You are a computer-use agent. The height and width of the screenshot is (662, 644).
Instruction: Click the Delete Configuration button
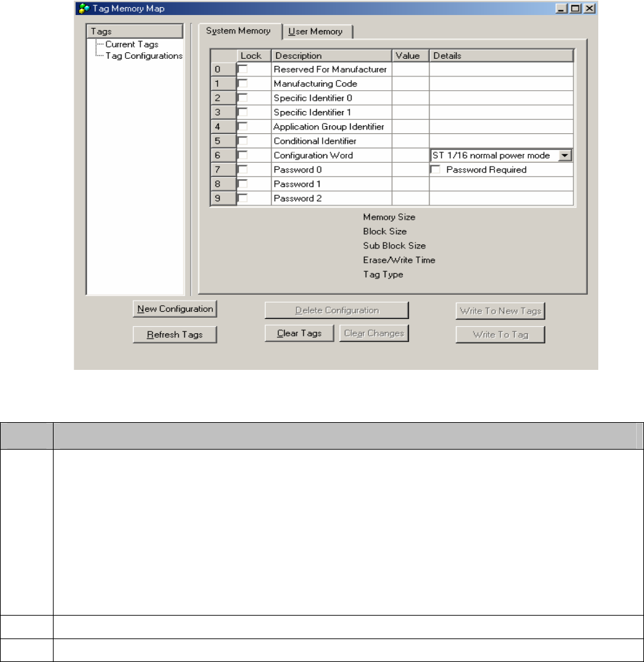(x=337, y=310)
